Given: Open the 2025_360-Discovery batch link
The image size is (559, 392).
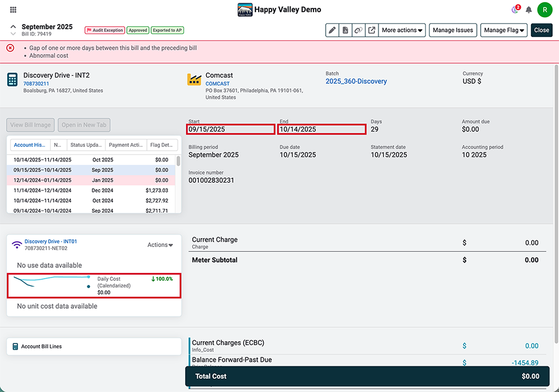Looking at the screenshot, I should [x=356, y=81].
